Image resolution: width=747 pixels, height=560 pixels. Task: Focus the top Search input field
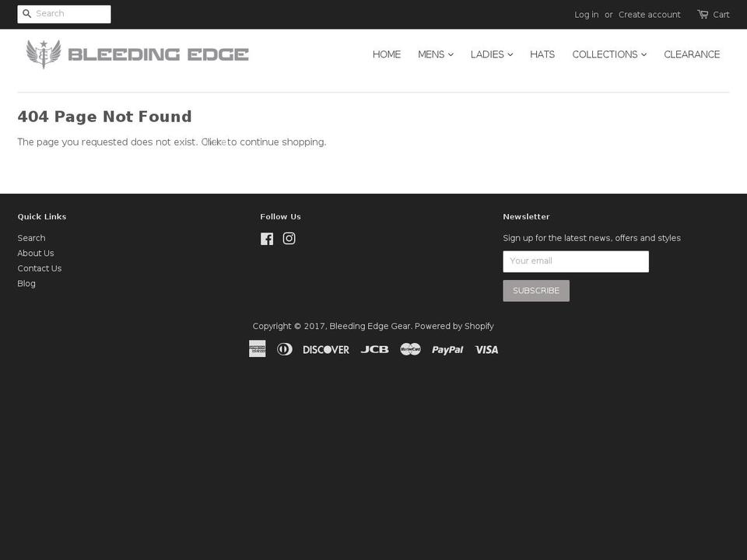click(64, 14)
